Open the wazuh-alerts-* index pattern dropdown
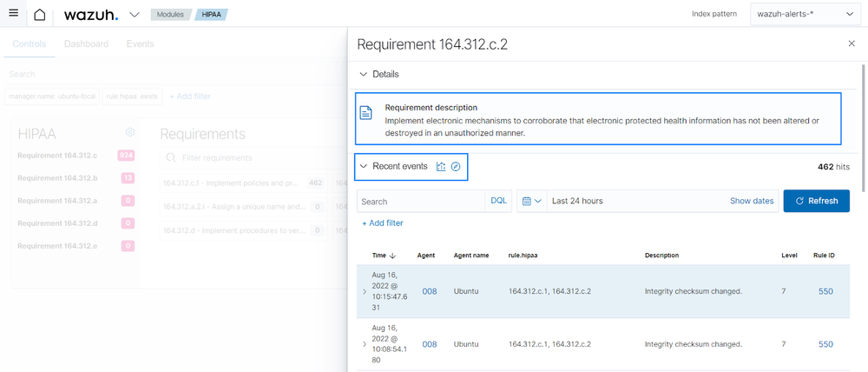Viewport: 868px width, 372px height. (806, 15)
